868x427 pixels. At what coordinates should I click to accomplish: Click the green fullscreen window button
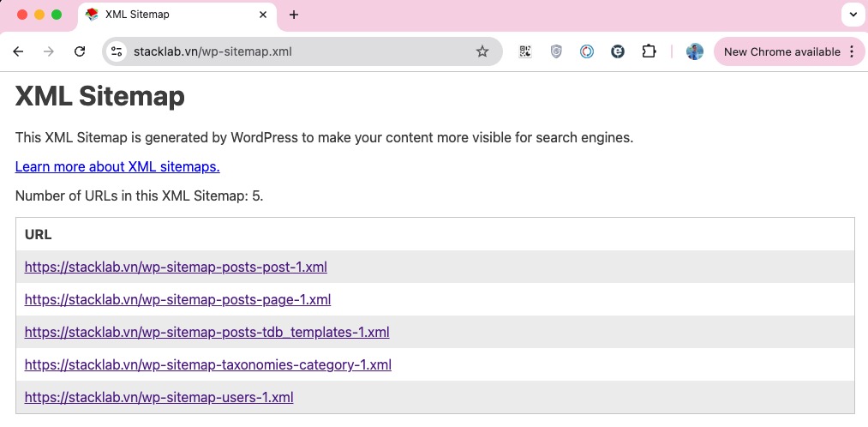coord(57,15)
